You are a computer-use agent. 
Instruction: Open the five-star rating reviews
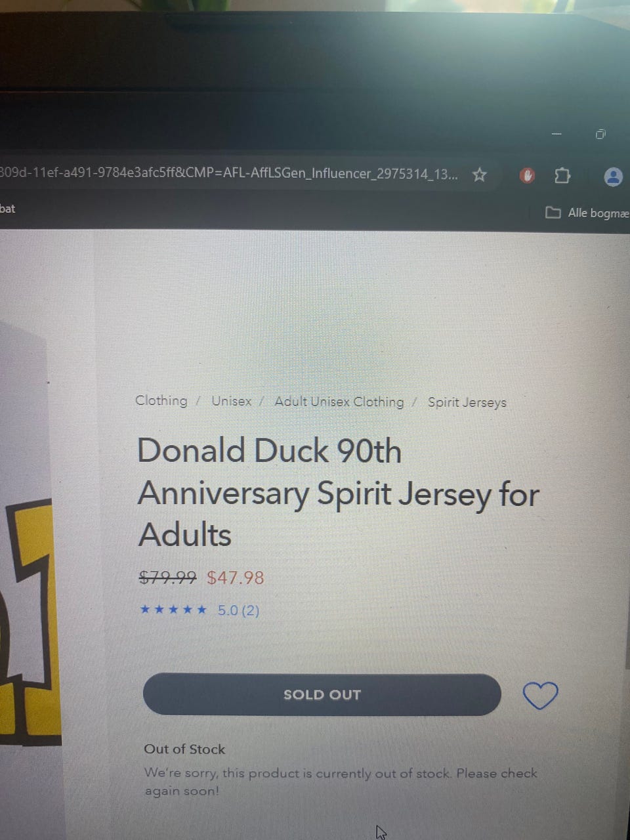click(173, 610)
